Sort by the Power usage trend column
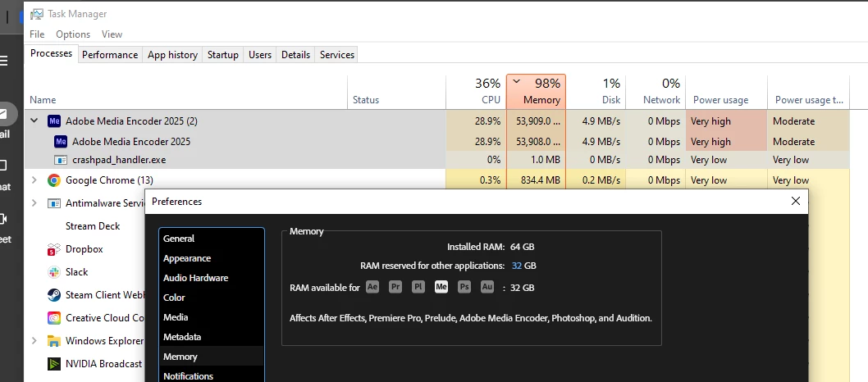Screen dimensions: 868x382 pyautogui.click(x=809, y=100)
